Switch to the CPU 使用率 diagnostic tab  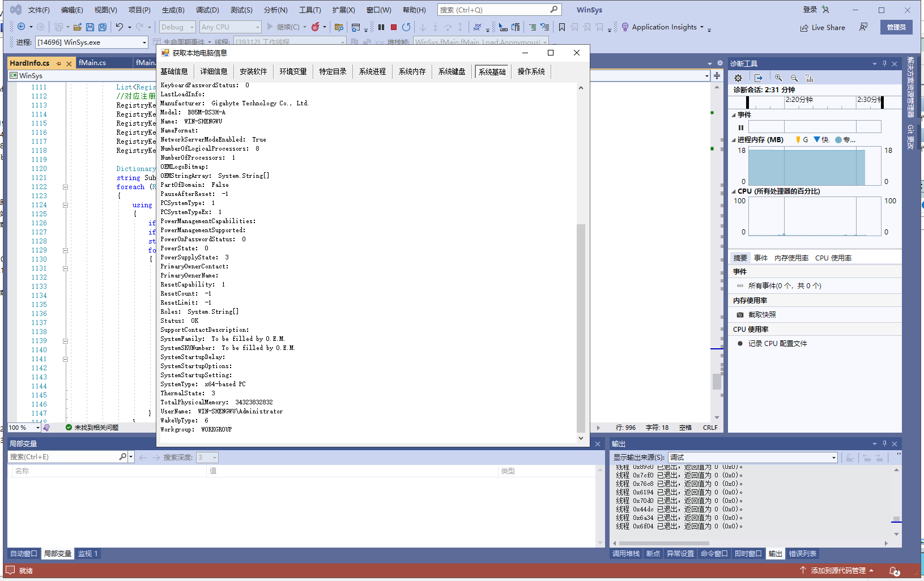tap(833, 258)
